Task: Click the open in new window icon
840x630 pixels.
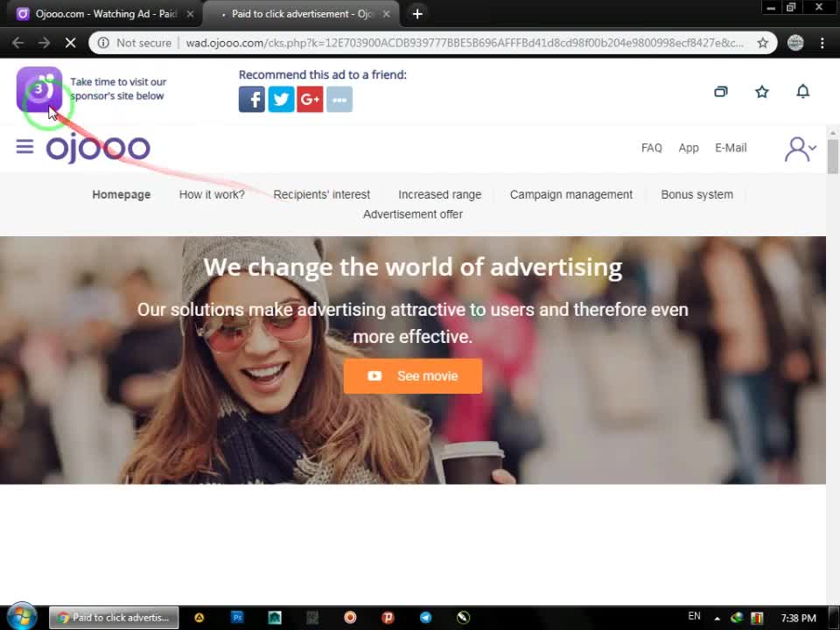Action: tap(721, 92)
